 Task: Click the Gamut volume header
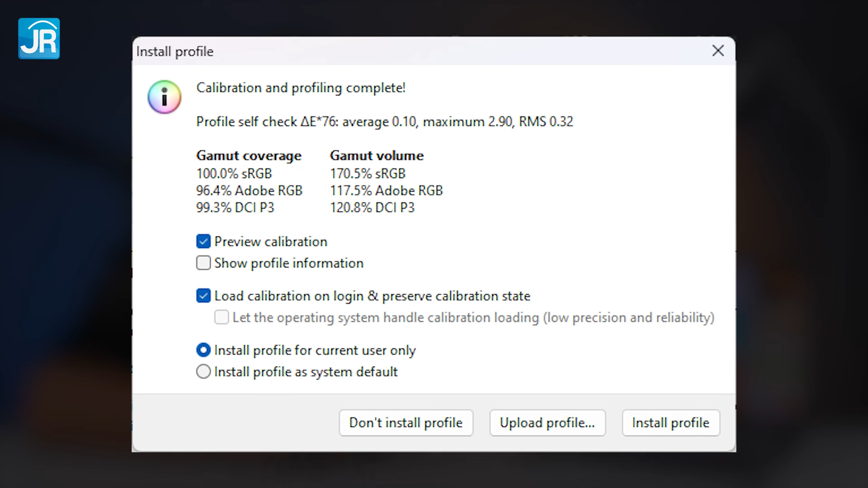[x=377, y=155]
